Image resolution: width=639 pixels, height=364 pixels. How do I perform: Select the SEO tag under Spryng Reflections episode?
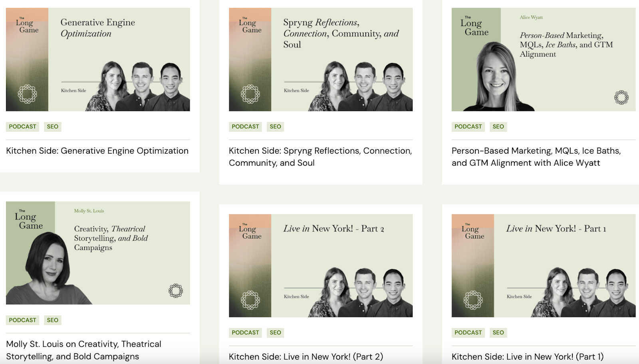(275, 127)
